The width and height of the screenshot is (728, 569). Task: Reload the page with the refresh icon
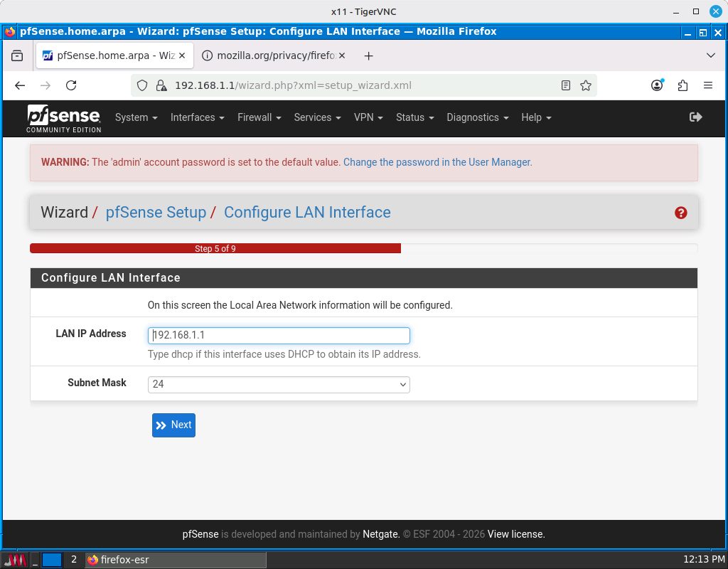click(71, 85)
